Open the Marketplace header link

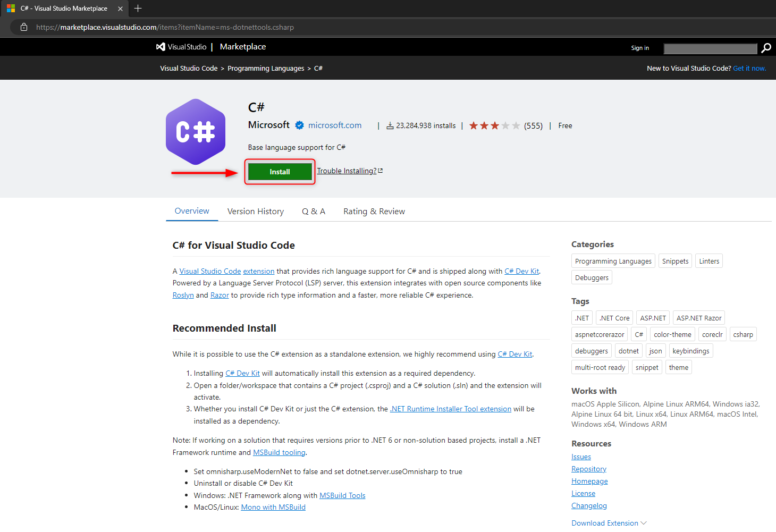coord(243,47)
